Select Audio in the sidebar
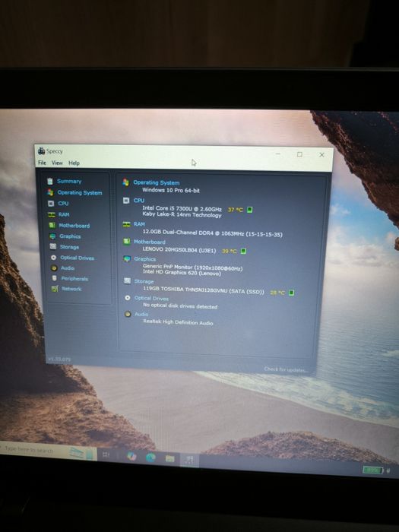Screen dimensions: 399x532 pyautogui.click(x=68, y=268)
